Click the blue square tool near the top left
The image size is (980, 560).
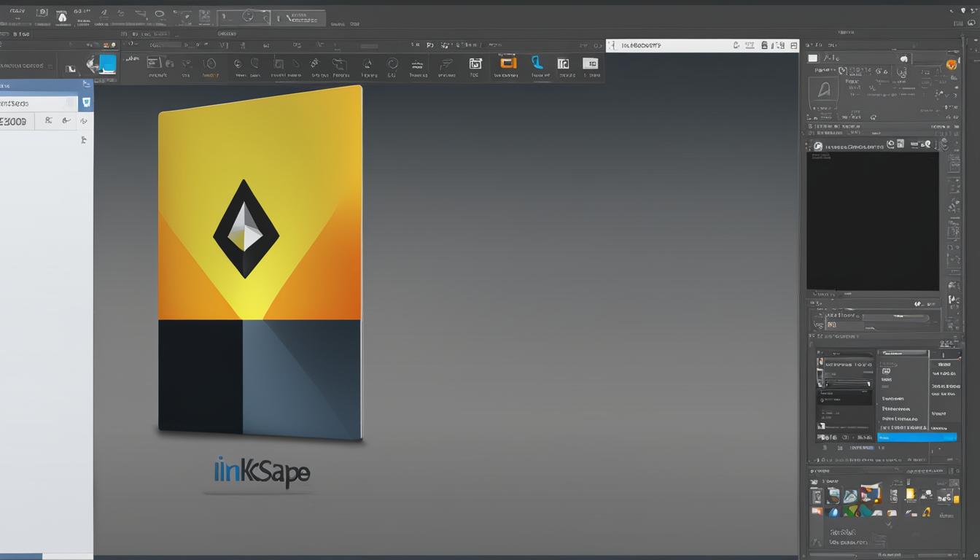pyautogui.click(x=108, y=65)
